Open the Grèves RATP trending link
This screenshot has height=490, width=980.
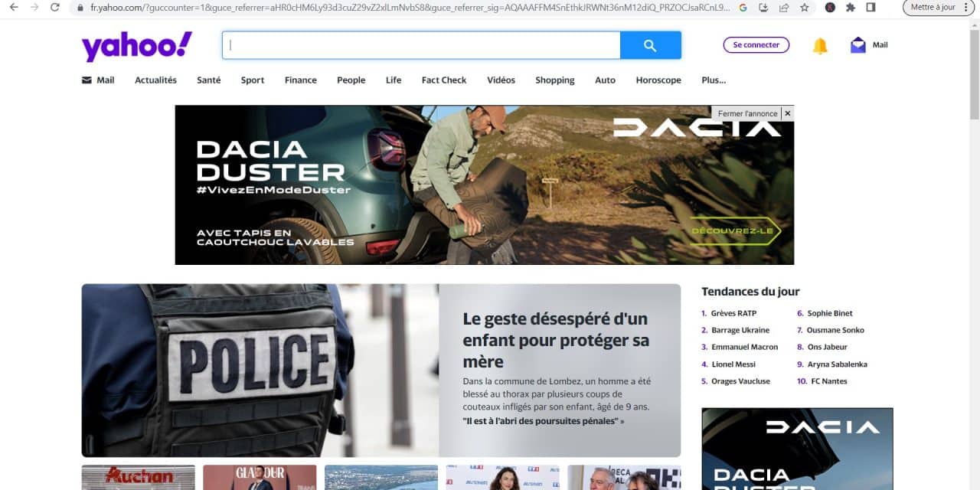[x=733, y=313]
